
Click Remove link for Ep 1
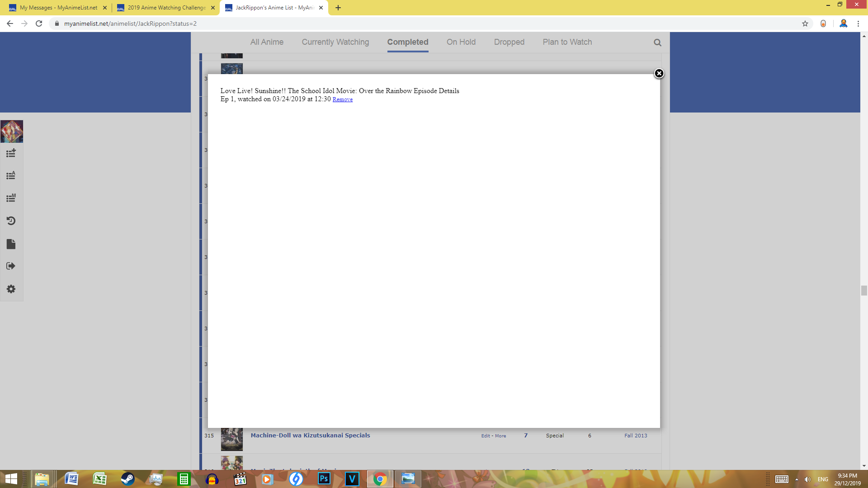pyautogui.click(x=342, y=99)
